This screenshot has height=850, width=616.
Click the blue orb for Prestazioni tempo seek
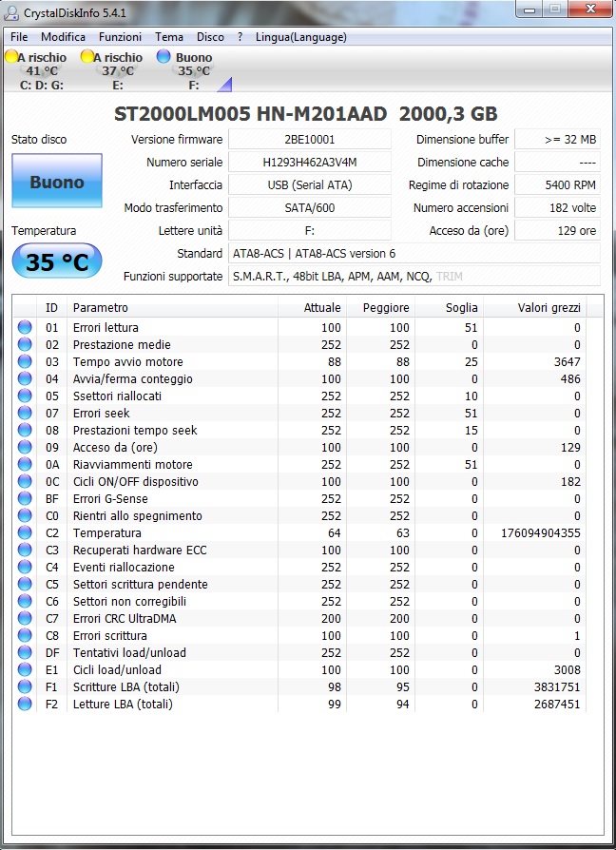click(25, 430)
